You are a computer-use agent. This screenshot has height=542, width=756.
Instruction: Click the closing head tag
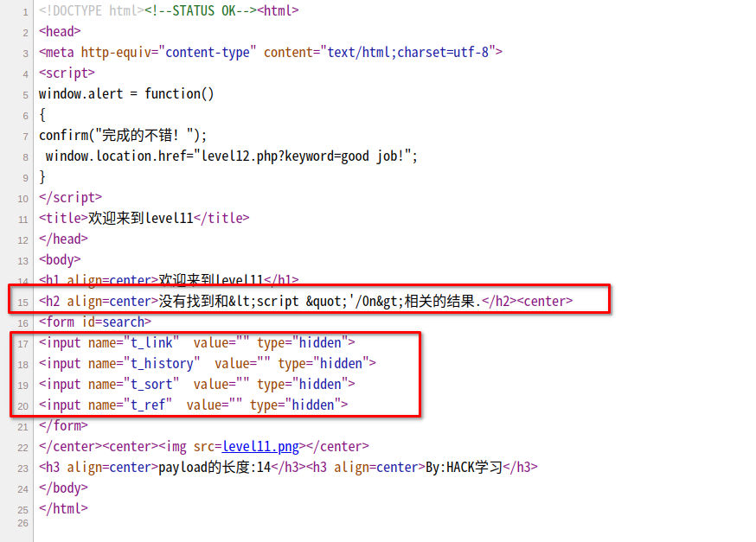[x=63, y=239]
